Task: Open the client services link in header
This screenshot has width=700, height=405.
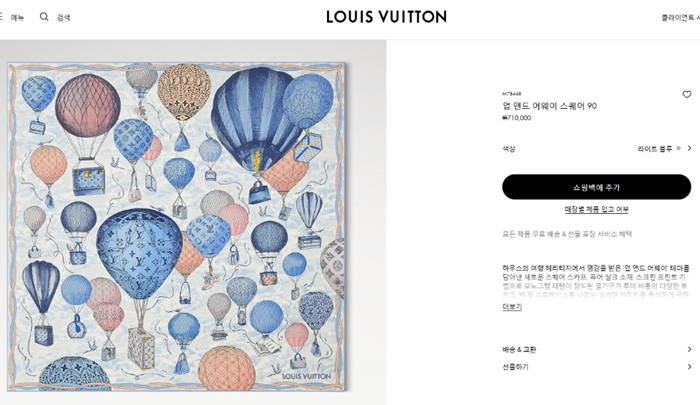Action: click(680, 17)
